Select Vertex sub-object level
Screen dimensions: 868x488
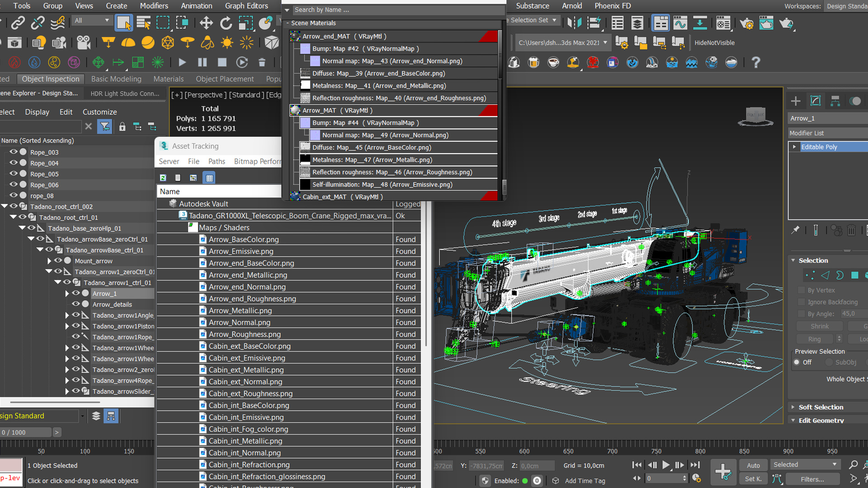810,275
